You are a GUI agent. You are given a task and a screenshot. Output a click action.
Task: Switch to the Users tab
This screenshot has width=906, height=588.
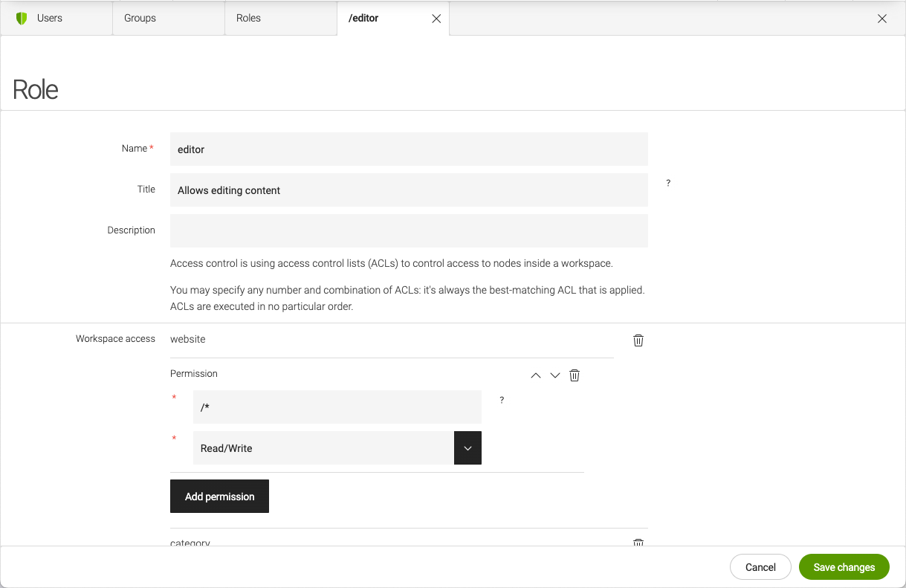(x=50, y=19)
